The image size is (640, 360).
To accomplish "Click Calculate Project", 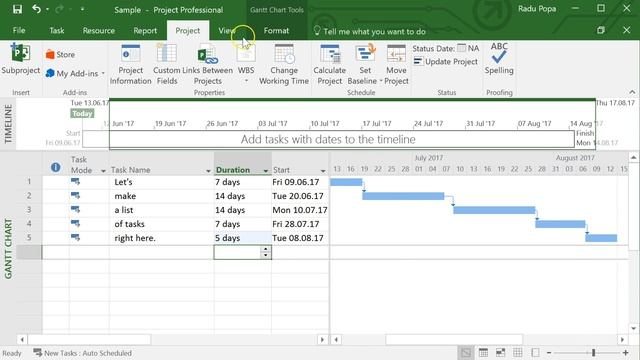I will (330, 64).
